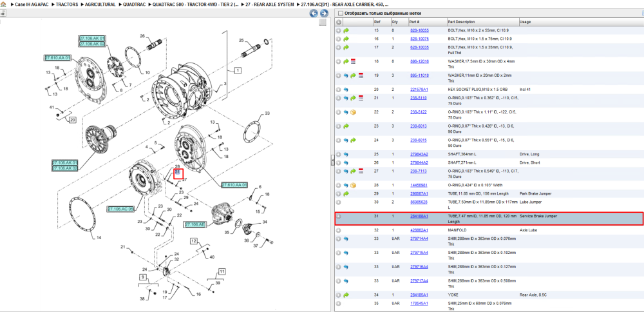Click the gray square at diagram top-right corner
The width and height of the screenshot is (644, 312).
pyautogui.click(x=323, y=22)
